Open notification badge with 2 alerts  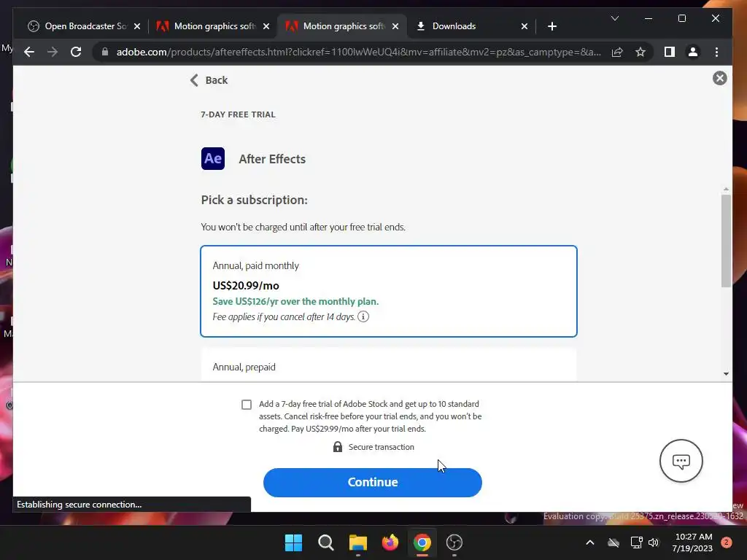727,542
